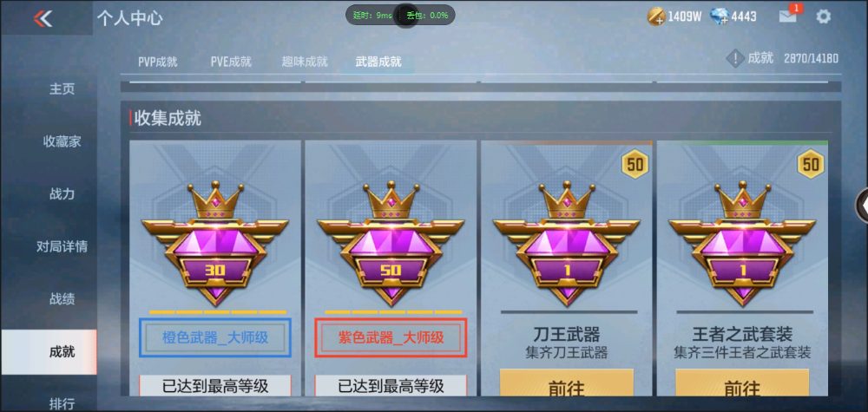Click 前往 button under 刀王武器
This screenshot has height=412, width=868.
point(566,385)
